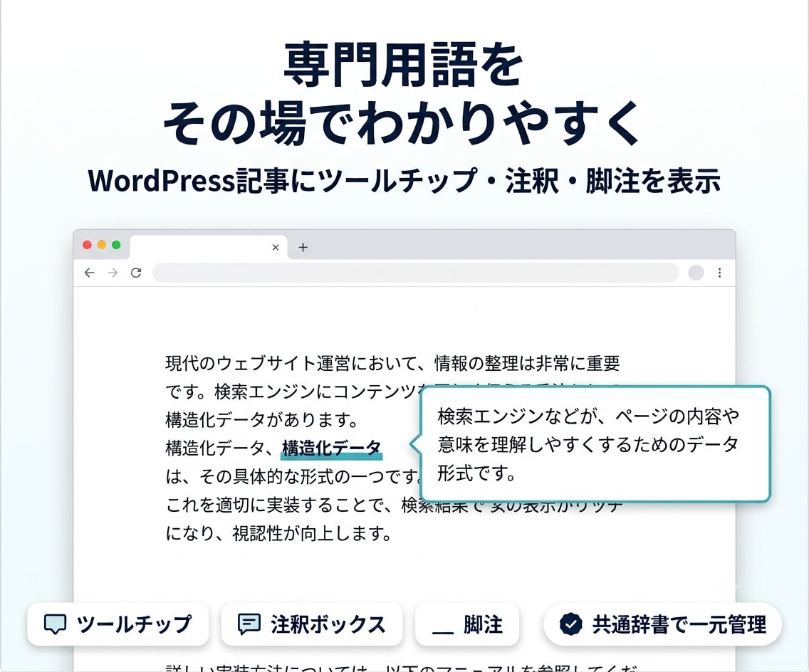
Task: Click the checkmark badge icon on the 共通辞書で一元管理 pill
Action: [x=570, y=624]
